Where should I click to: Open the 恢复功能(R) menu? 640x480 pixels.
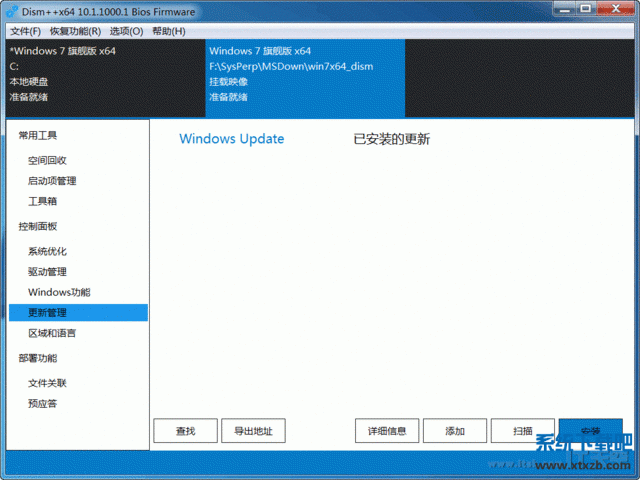(75, 31)
